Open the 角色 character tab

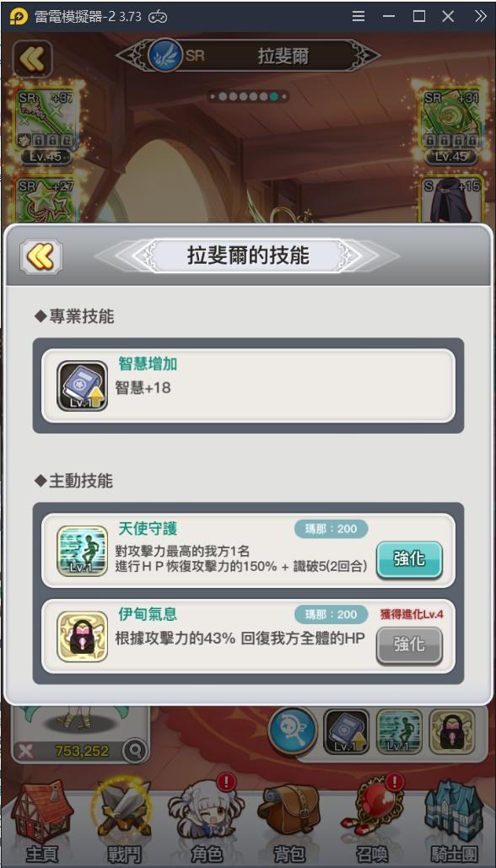[x=206, y=823]
